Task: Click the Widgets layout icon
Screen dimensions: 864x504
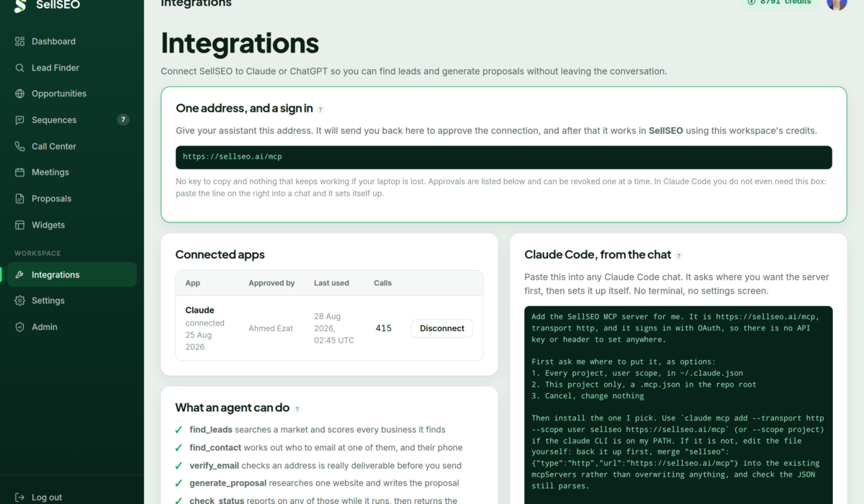Action: pos(19,225)
